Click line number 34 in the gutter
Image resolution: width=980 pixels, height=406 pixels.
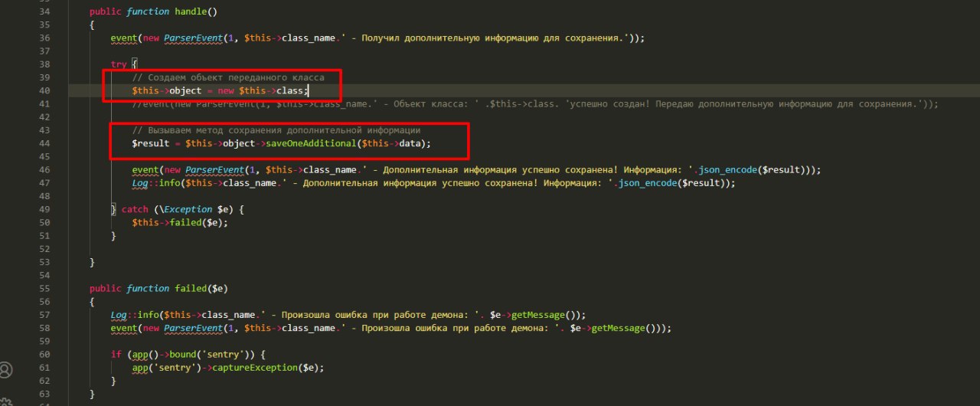point(44,12)
